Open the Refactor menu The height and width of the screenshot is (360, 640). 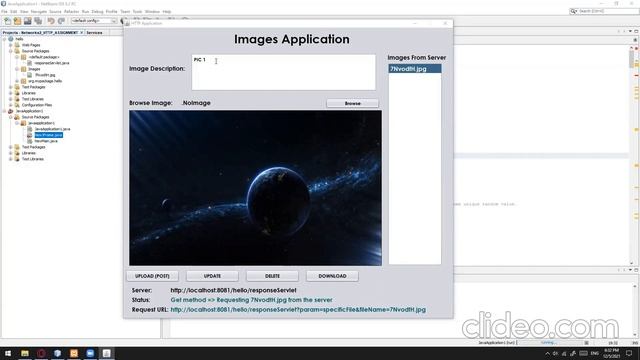click(71, 11)
